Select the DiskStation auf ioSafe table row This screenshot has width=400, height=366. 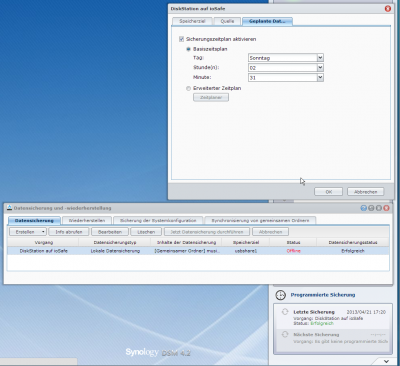point(198,251)
